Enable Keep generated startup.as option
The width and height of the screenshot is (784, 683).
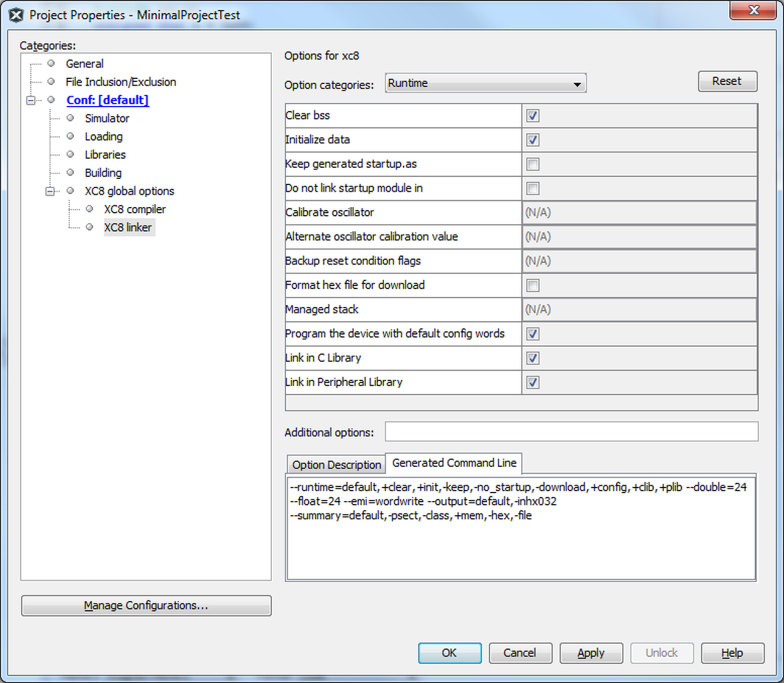coord(533,164)
